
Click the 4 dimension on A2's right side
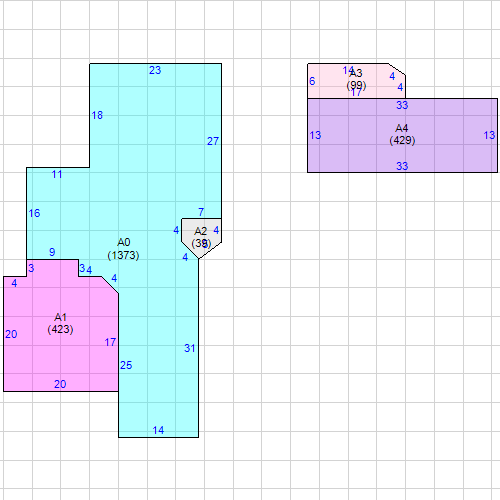[x=216, y=230]
